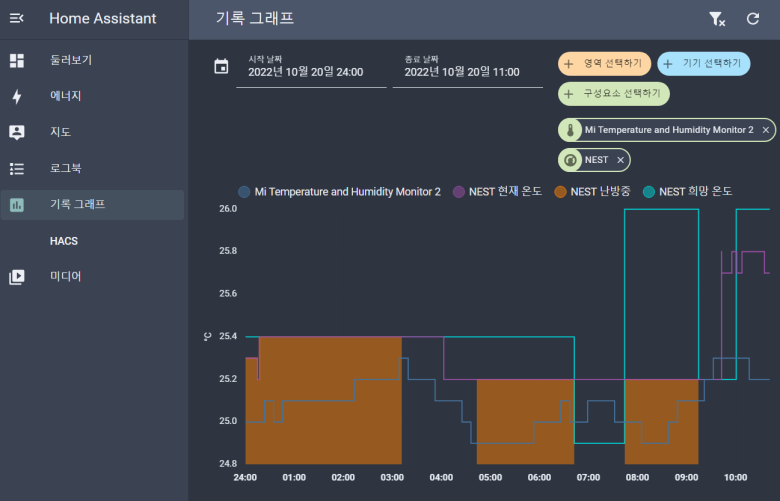Click the 06:00 time axis label
Viewport: 780px width, 501px height.
[539, 478]
